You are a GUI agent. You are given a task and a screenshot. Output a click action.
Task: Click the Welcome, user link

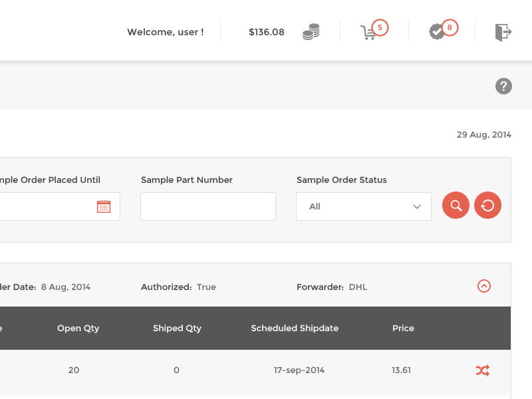(166, 31)
